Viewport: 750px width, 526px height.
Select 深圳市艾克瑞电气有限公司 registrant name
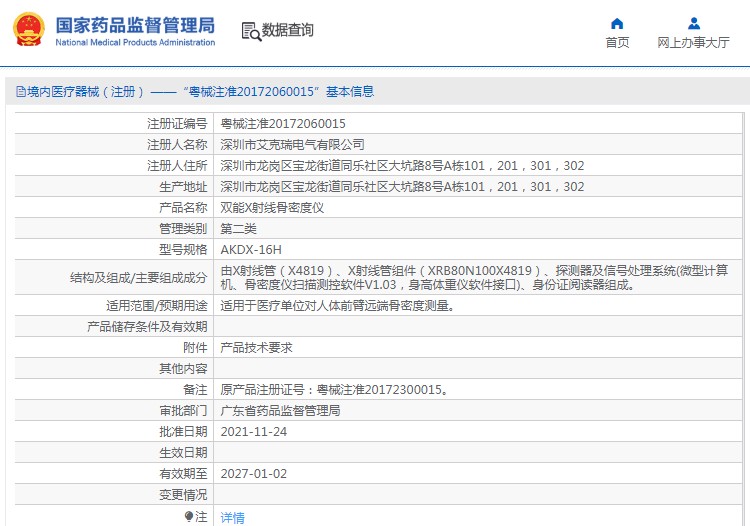292,144
